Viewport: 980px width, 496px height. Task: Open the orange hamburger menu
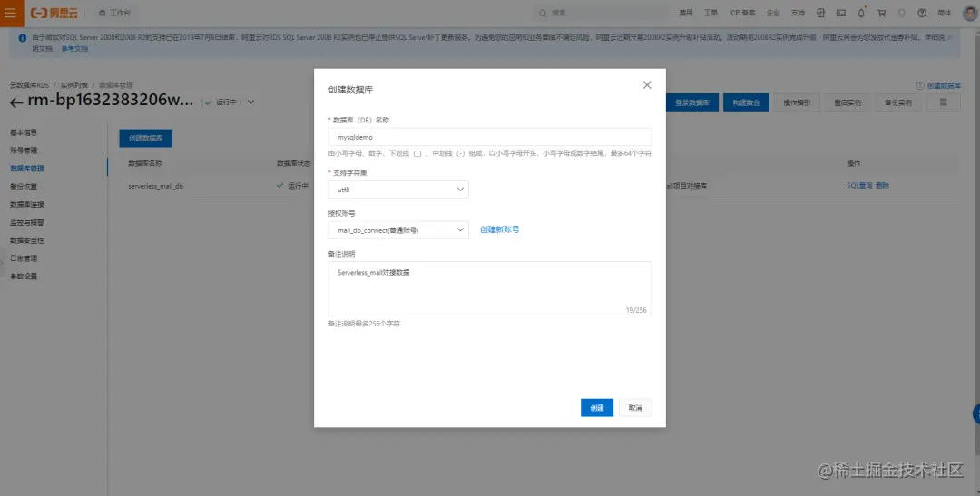(x=10, y=13)
